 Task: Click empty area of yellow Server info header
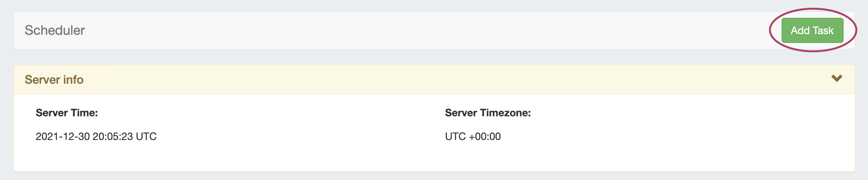point(443,80)
